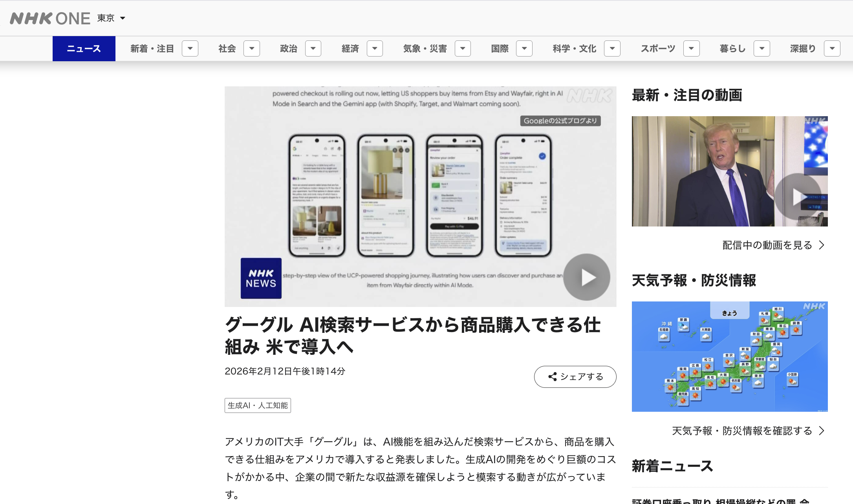Play the Trump video in sidebar
The image size is (853, 504).
[798, 196]
